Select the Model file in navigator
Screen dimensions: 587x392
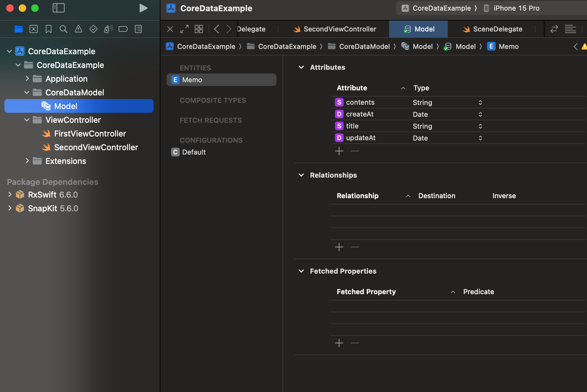click(79, 106)
